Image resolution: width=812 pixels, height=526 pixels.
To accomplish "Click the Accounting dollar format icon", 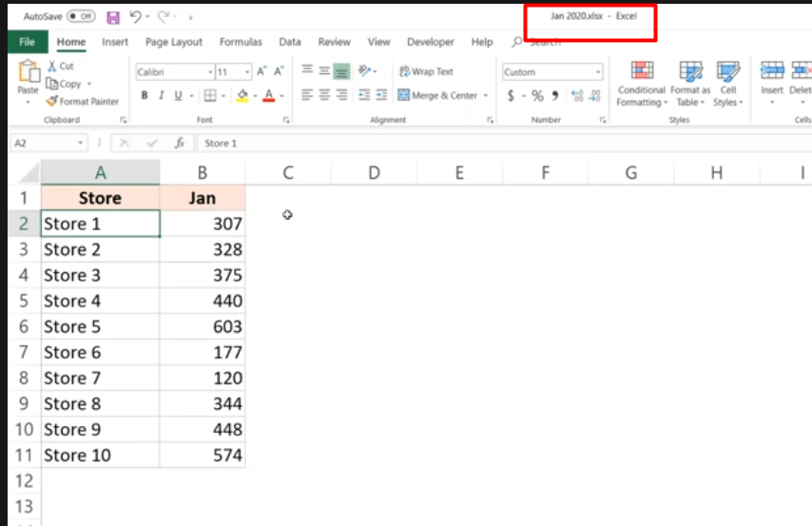I will tap(512, 95).
